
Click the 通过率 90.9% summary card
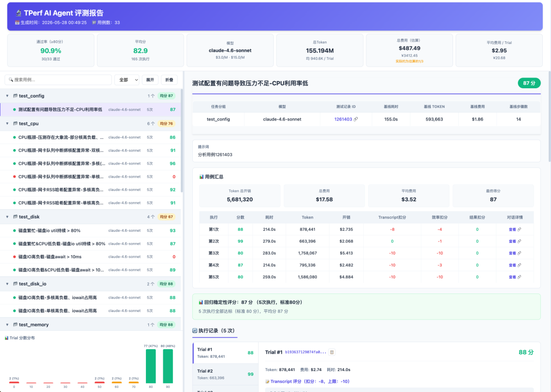click(x=51, y=50)
